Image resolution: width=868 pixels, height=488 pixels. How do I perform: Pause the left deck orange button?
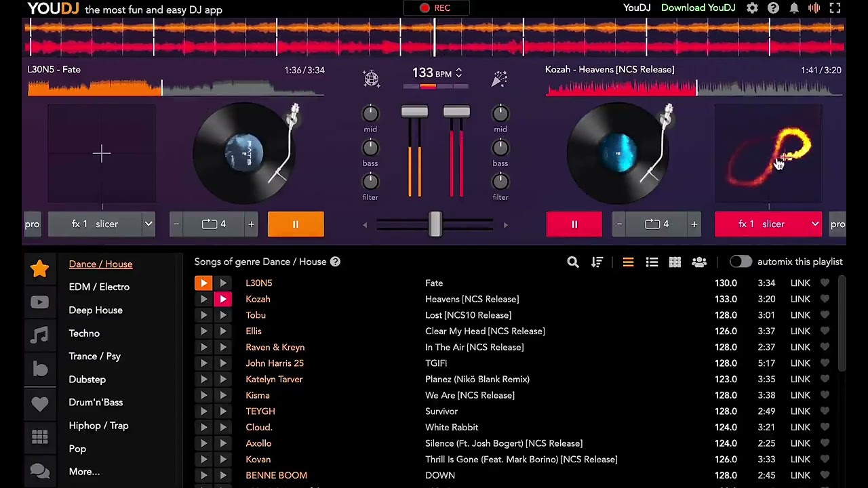pyautogui.click(x=296, y=224)
